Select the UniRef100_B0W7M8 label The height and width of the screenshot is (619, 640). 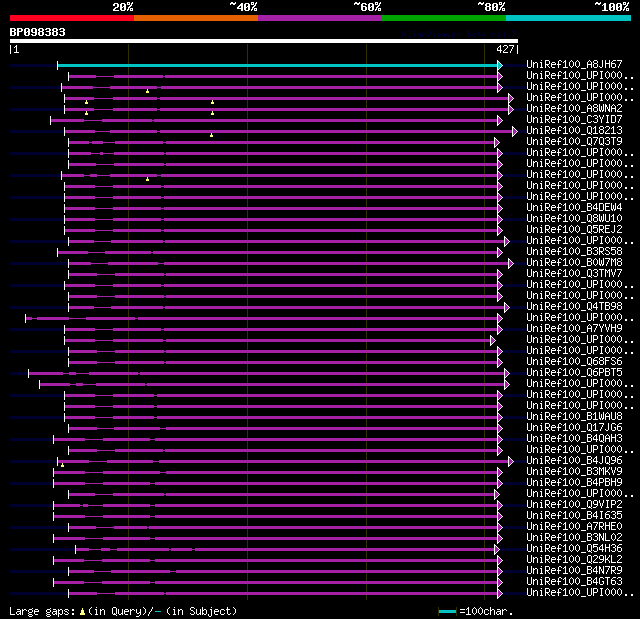574,263
